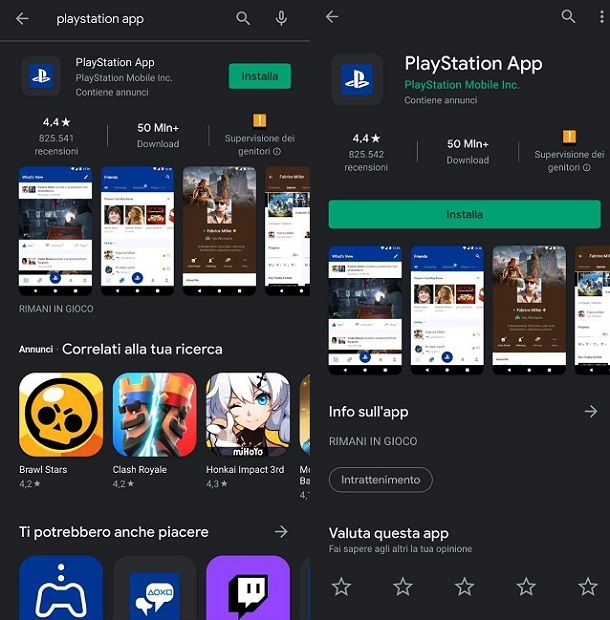Open the purple Twitch app icon
610x620 pixels.
tap(248, 588)
